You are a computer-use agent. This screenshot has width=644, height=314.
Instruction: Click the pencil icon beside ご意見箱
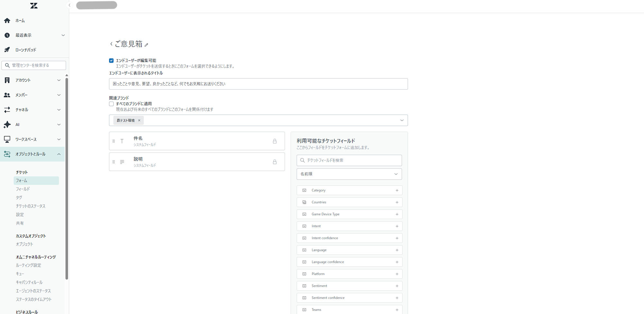[x=147, y=45]
